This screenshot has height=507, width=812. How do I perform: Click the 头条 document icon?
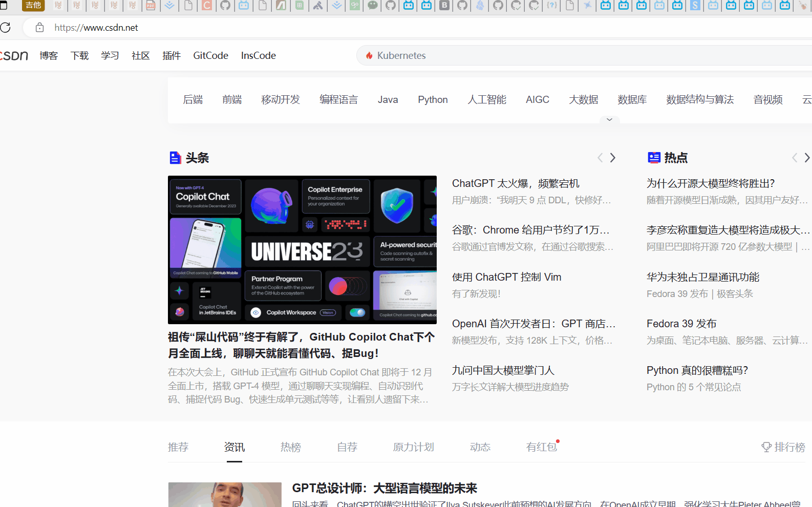pyautogui.click(x=175, y=158)
